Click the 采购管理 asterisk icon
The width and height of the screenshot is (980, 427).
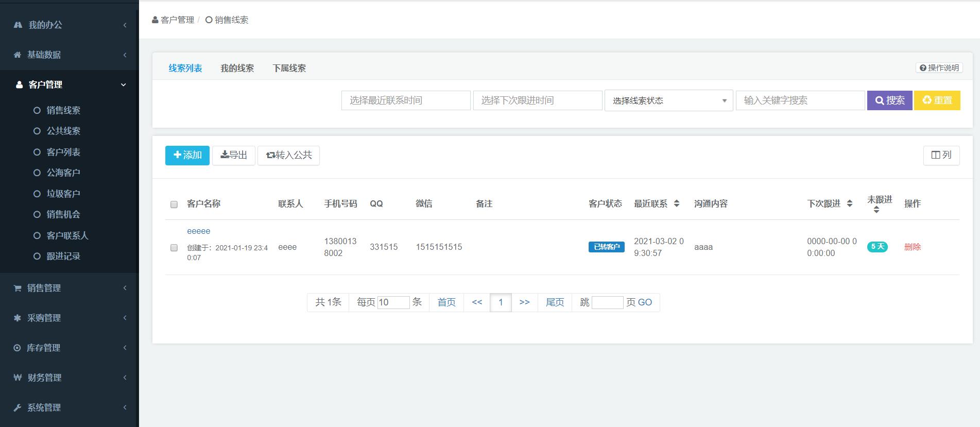[x=18, y=318]
